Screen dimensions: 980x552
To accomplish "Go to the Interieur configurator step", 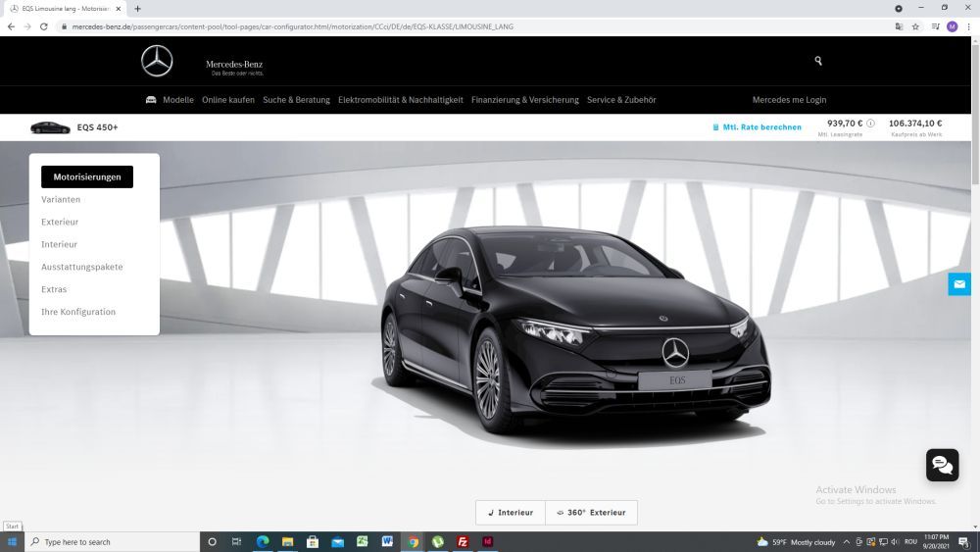I will (60, 244).
